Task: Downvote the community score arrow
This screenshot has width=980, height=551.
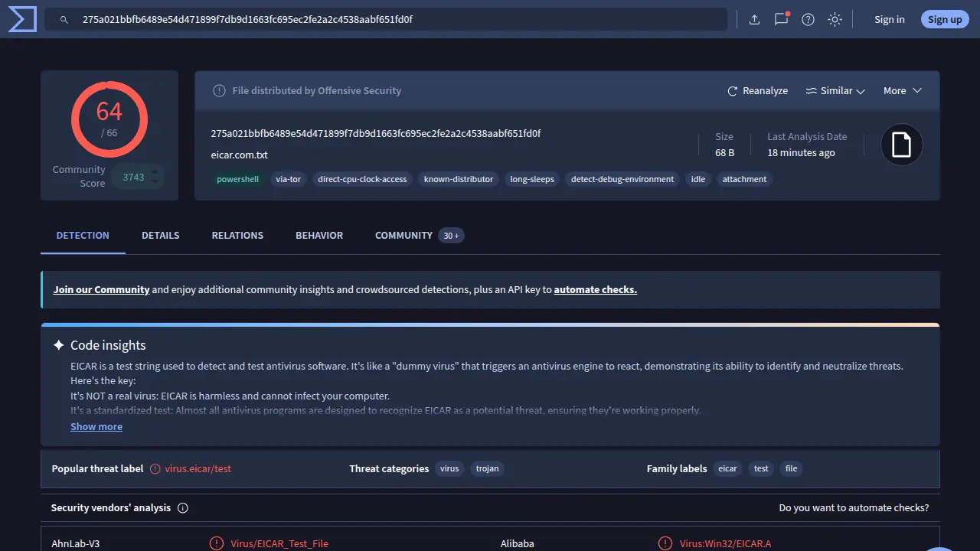Action: [x=156, y=183]
